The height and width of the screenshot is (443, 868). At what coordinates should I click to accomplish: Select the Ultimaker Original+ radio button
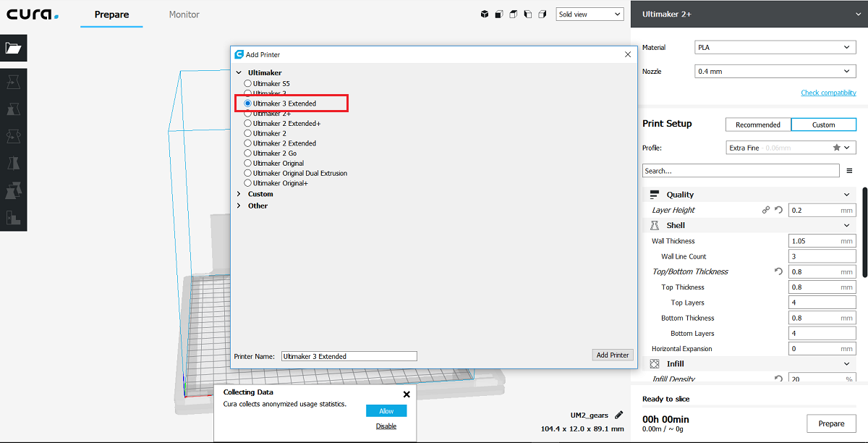(248, 183)
